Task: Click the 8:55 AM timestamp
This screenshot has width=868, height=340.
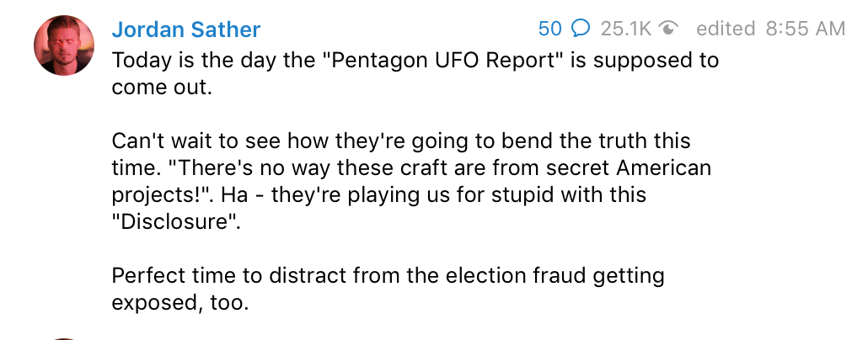Action: tap(805, 29)
